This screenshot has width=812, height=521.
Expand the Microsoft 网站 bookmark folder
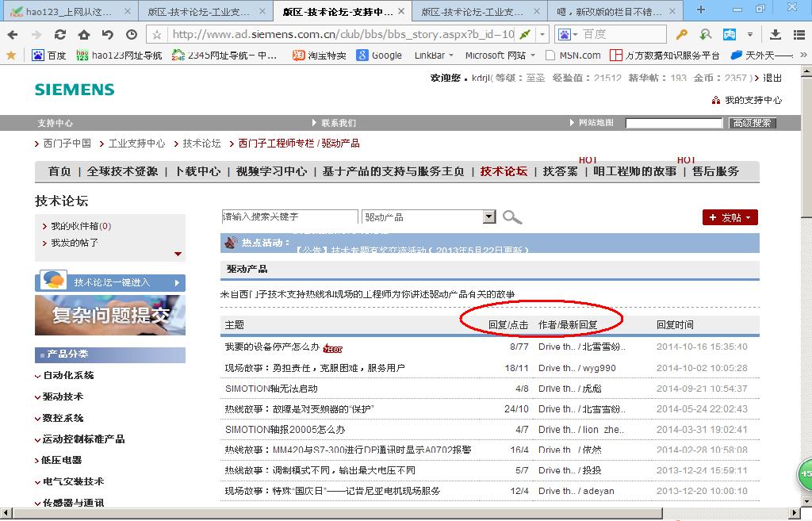pyautogui.click(x=500, y=55)
